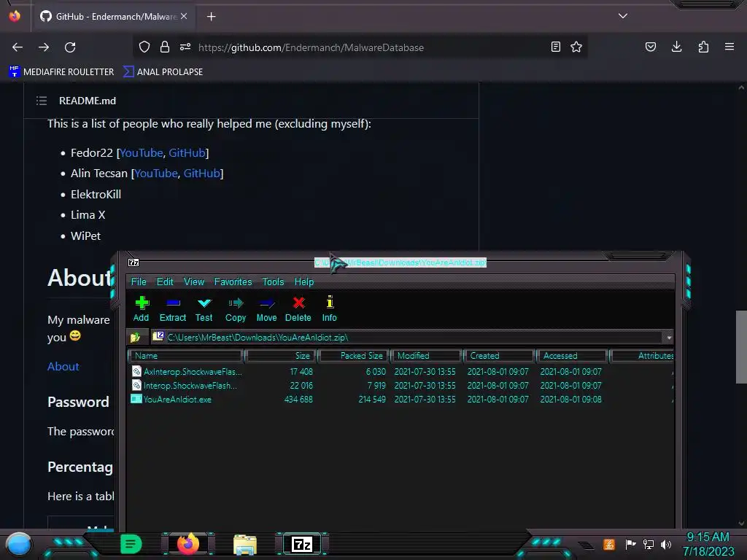
Task: Open the Start orb on taskbar
Action: [19, 544]
